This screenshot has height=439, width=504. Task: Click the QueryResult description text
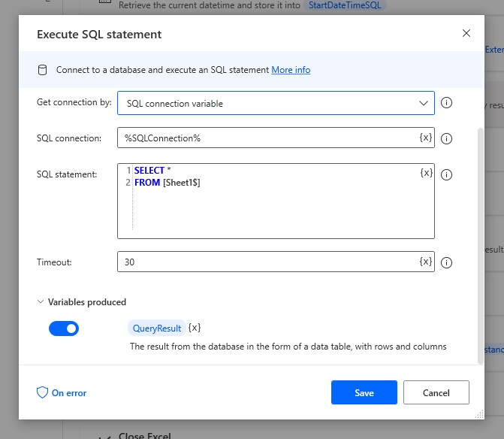(288, 347)
